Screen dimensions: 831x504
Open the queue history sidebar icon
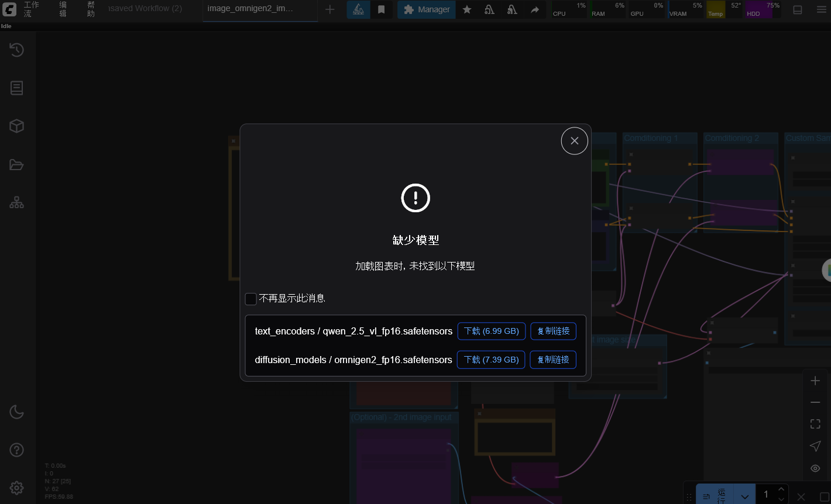(16, 50)
